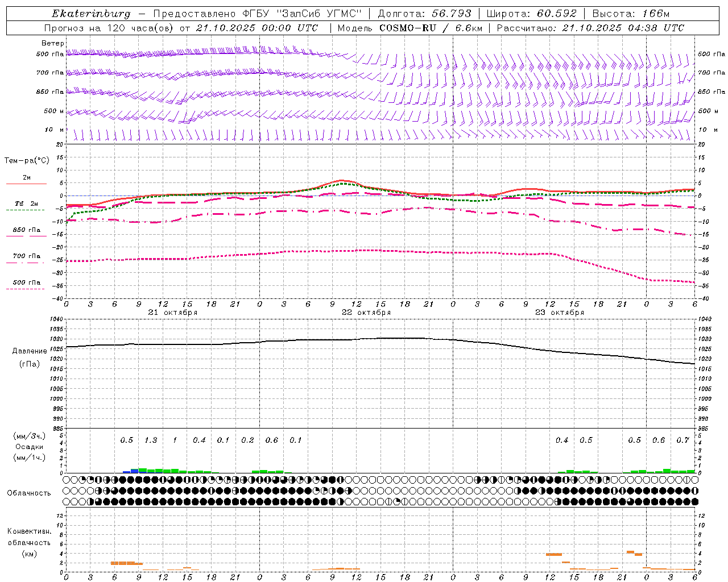Click the 'Модель COSMO-RU / 6.6км' text
728x582 pixels.
(410, 28)
